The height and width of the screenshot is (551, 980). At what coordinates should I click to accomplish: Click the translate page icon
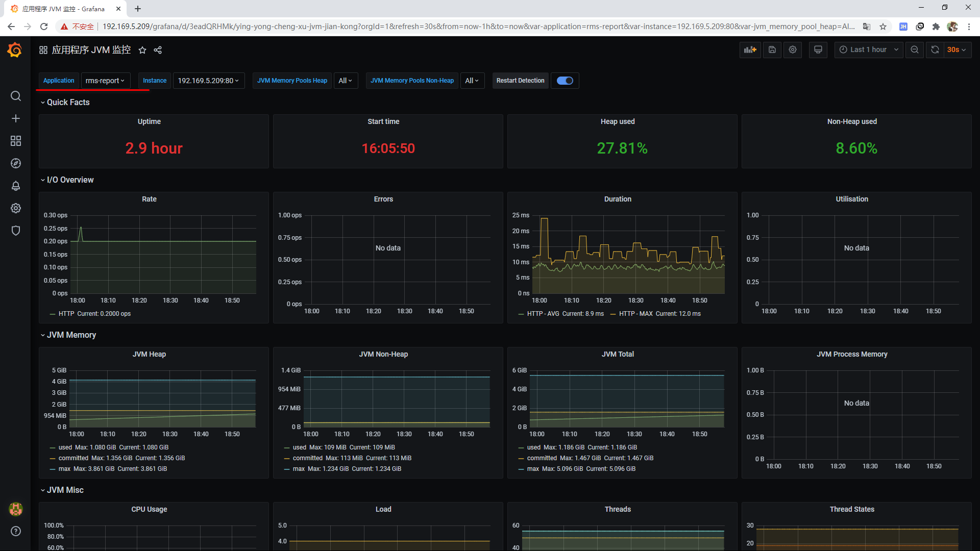[x=867, y=27]
